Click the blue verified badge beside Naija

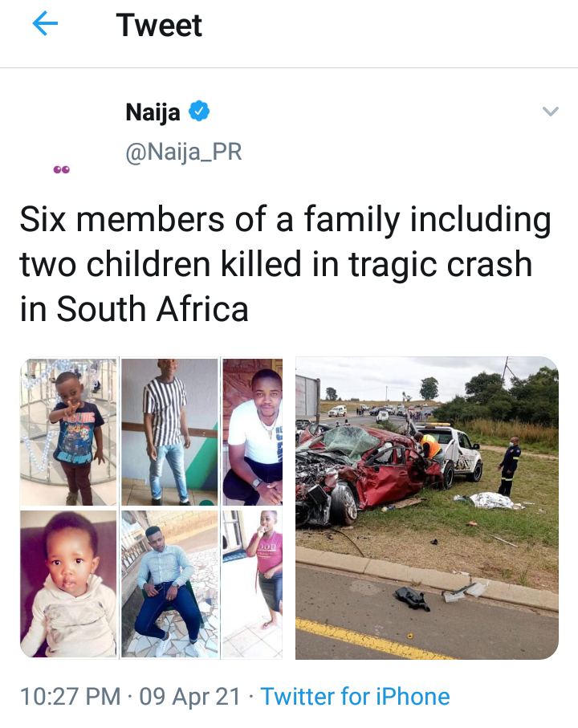pos(199,112)
